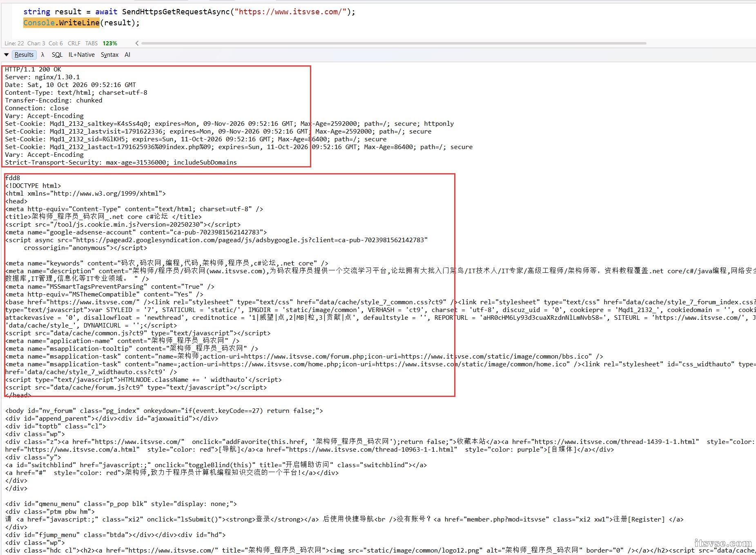Select the Results tab
This screenshot has height=555, width=756.
tap(24, 55)
